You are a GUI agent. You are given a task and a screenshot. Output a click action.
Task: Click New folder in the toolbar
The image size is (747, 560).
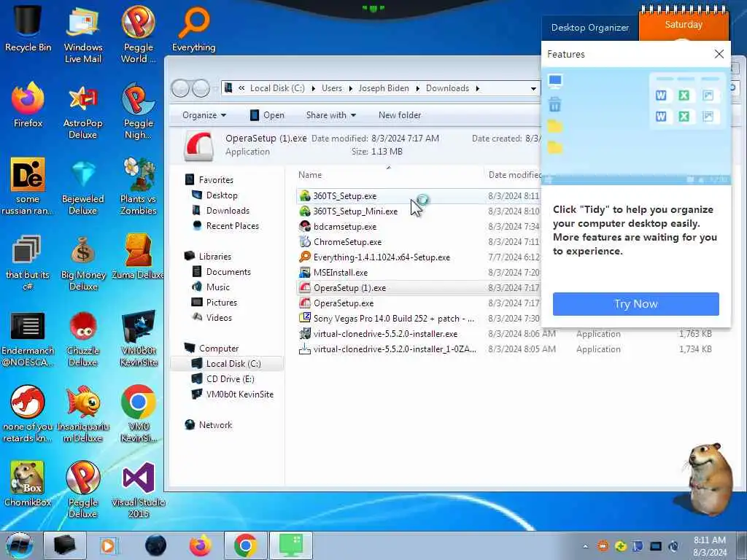click(x=400, y=115)
